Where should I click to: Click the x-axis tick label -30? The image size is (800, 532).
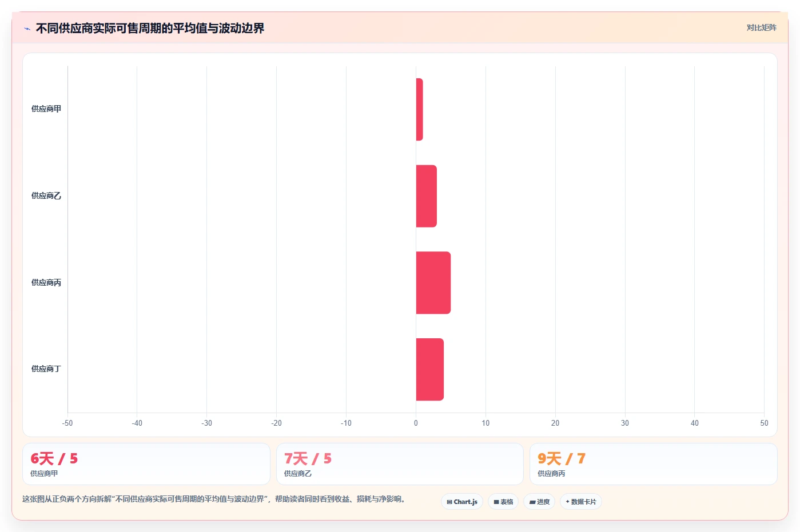pos(206,423)
